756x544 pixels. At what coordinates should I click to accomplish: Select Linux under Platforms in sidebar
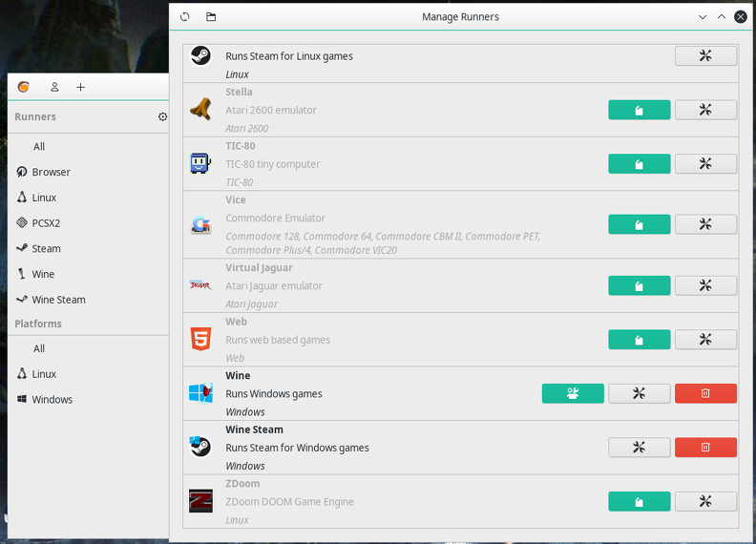coord(88,374)
